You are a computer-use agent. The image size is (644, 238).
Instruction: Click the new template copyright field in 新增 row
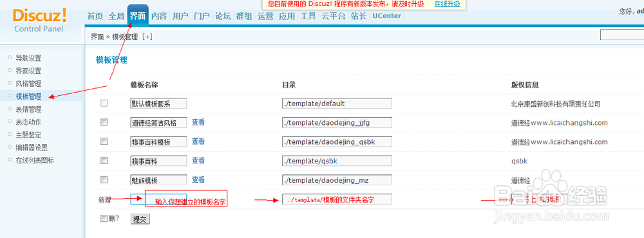(539, 199)
